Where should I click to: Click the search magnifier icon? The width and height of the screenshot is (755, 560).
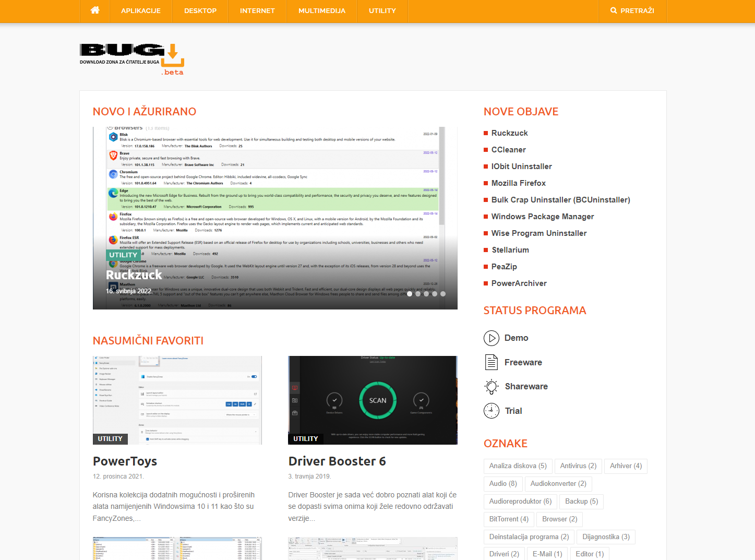(614, 10)
